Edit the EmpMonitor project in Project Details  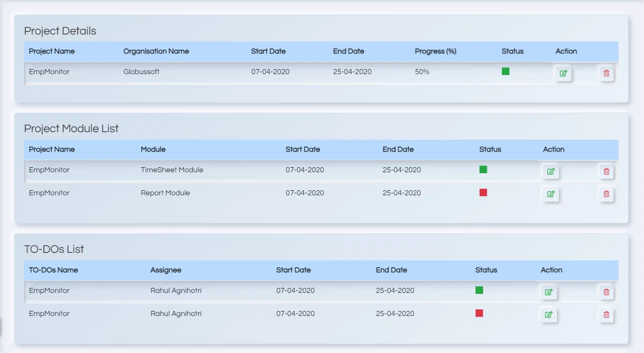[x=563, y=74]
